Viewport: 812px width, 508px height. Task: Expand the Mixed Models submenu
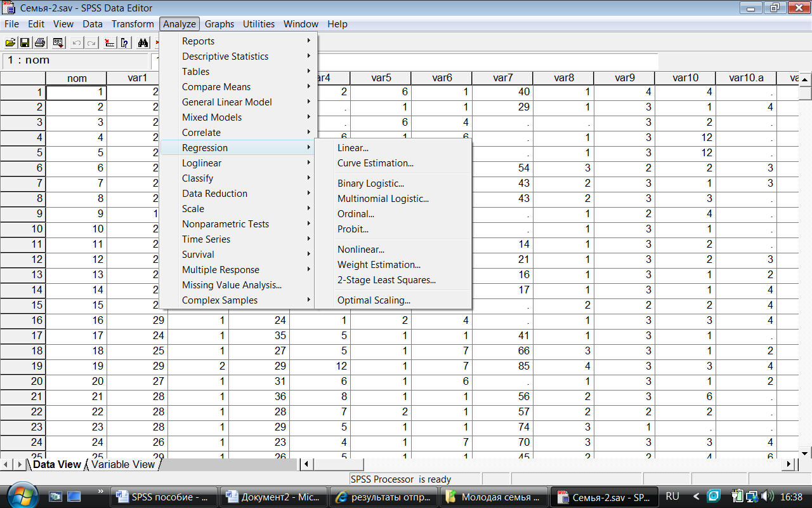pyautogui.click(x=238, y=117)
